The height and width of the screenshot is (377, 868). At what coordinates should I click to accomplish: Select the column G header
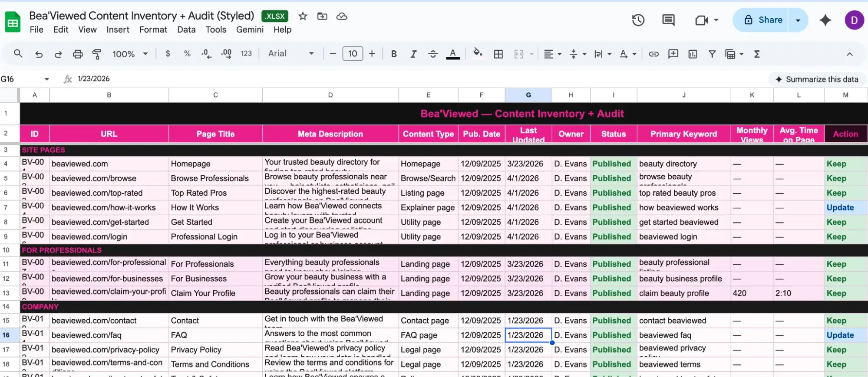(x=528, y=95)
